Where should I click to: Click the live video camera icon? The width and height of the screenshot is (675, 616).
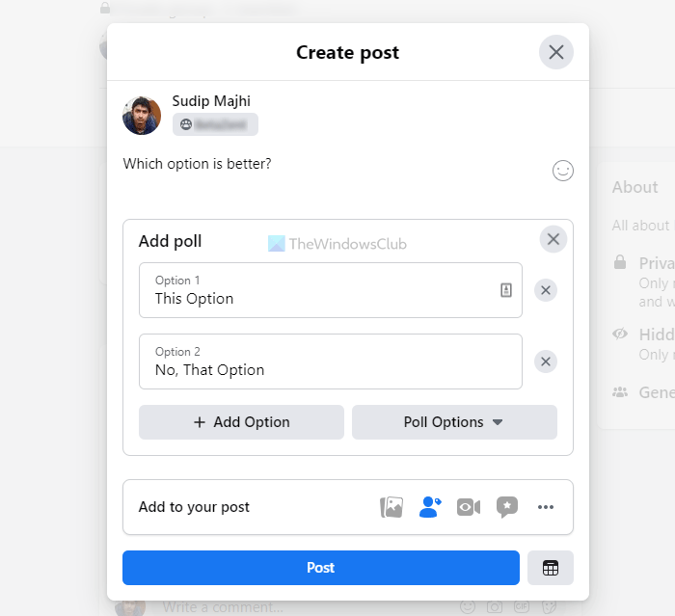469,507
